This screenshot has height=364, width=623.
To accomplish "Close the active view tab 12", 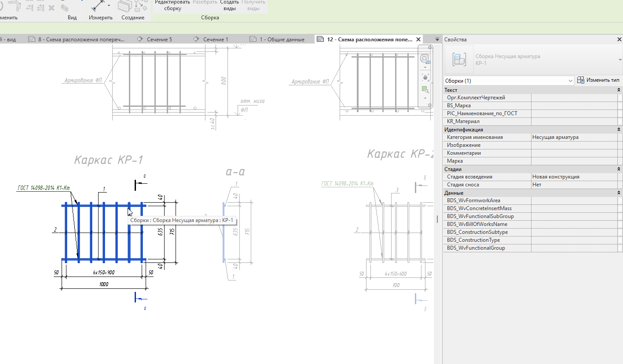I will 418,39.
